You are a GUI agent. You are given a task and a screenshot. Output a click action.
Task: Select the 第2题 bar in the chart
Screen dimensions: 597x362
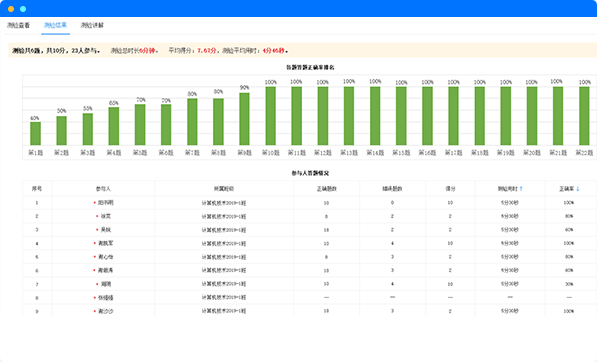point(61,131)
